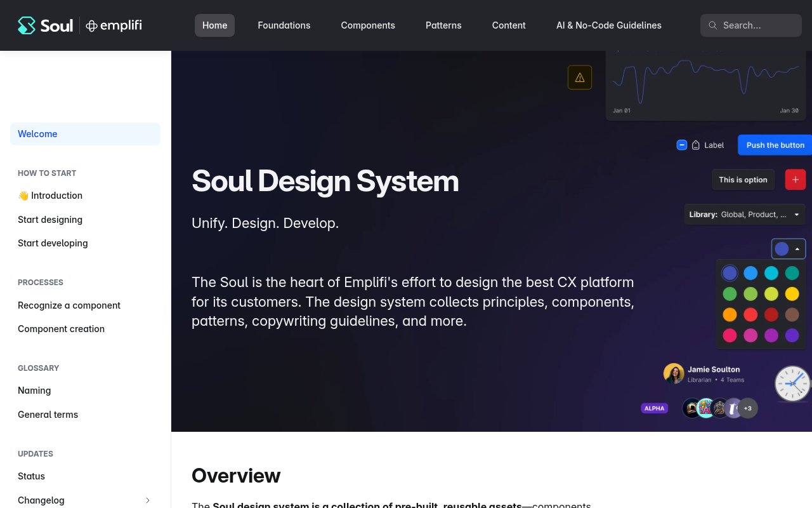Screen dimensions: 812x508
Task: Open Start designing in sidebar
Action: (85, 220)
